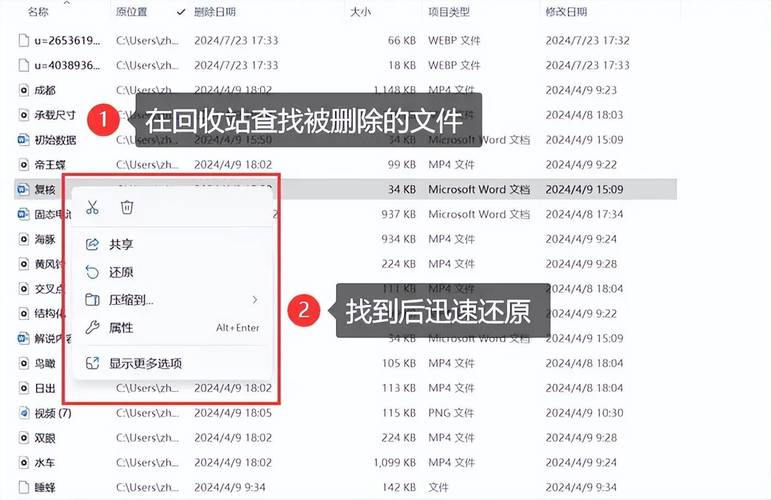Sort by the 原位置 column header
Screen dimensions: 771x500
click(x=132, y=12)
